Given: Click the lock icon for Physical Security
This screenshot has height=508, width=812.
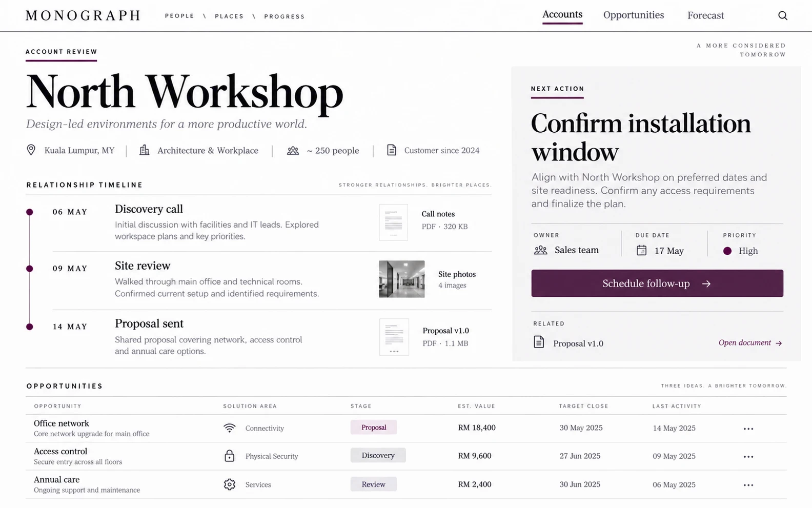Looking at the screenshot, I should [x=230, y=456].
